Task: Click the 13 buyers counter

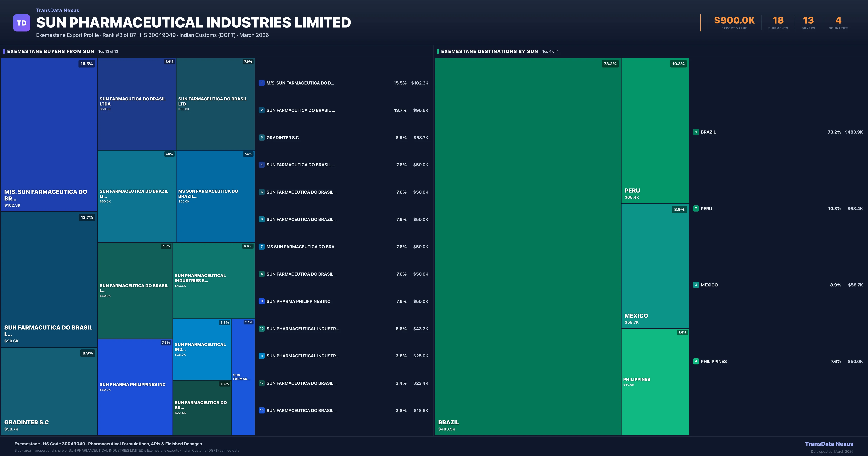Action: pyautogui.click(x=808, y=21)
